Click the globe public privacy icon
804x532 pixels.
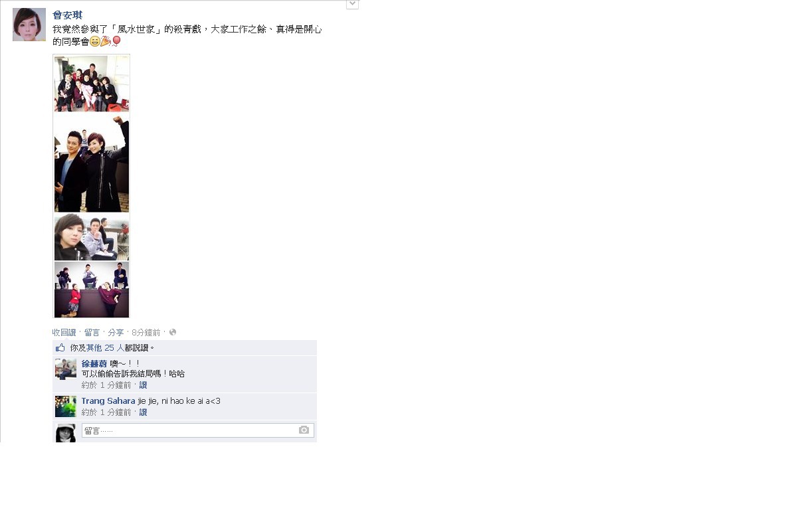tap(173, 332)
